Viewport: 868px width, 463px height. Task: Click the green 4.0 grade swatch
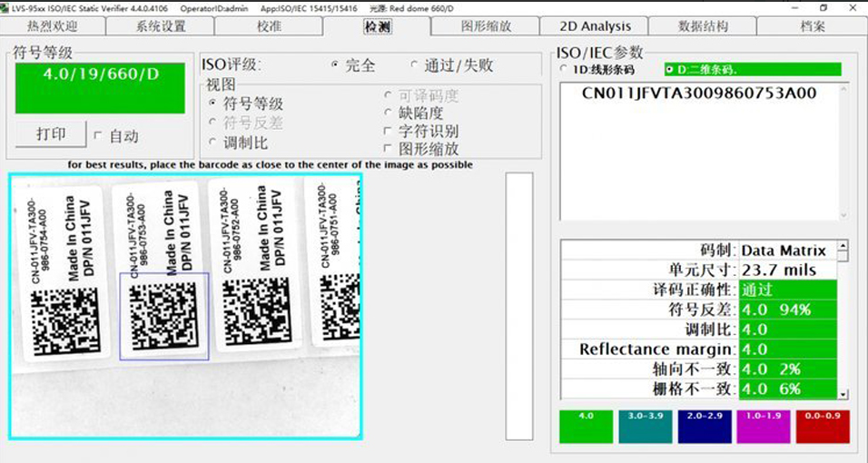tap(586, 427)
